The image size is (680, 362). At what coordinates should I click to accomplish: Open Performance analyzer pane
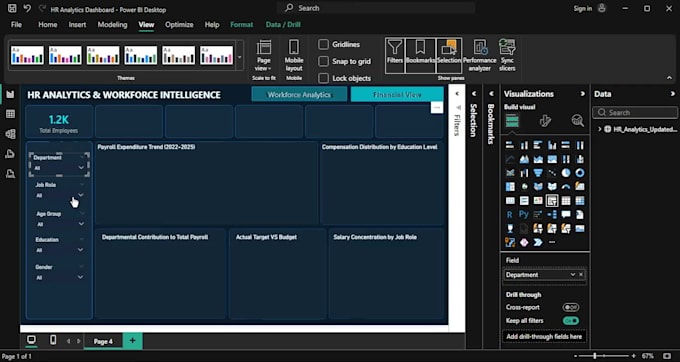pos(479,55)
